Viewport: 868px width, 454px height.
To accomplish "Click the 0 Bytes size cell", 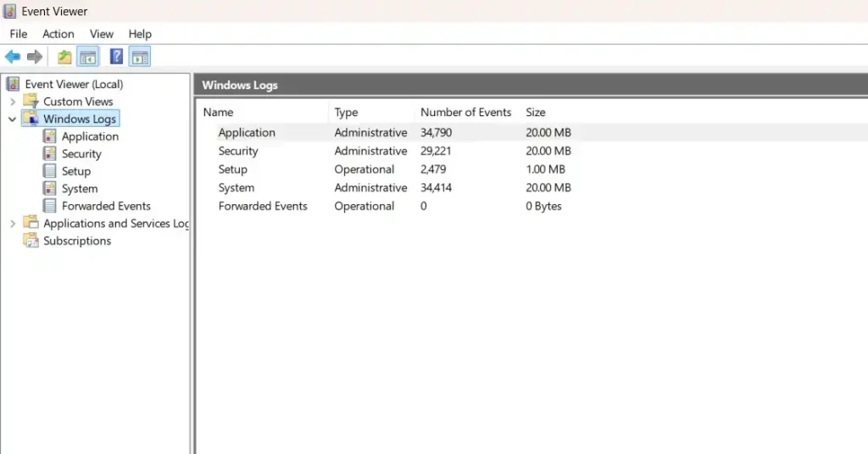I will [543, 206].
